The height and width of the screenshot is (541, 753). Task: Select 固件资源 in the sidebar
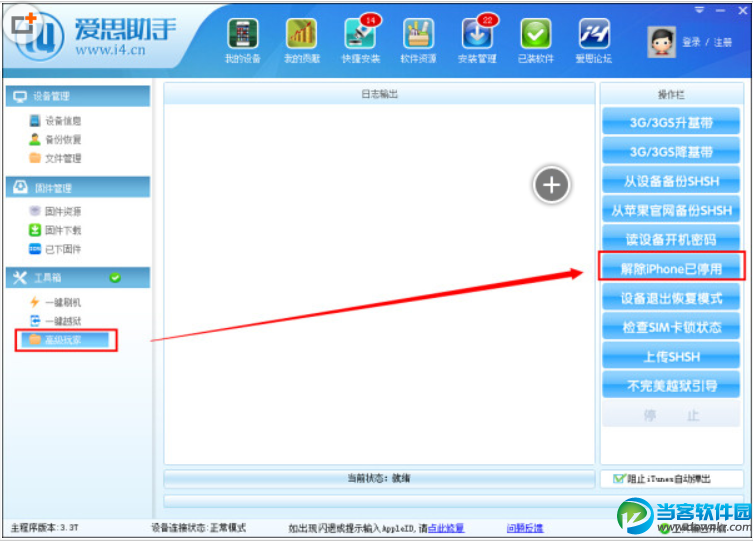pos(55,211)
